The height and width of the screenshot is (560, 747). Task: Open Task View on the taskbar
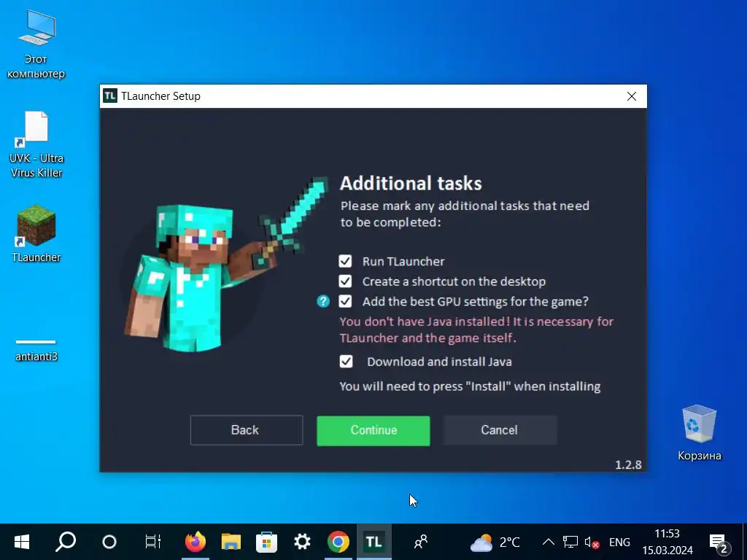[153, 542]
